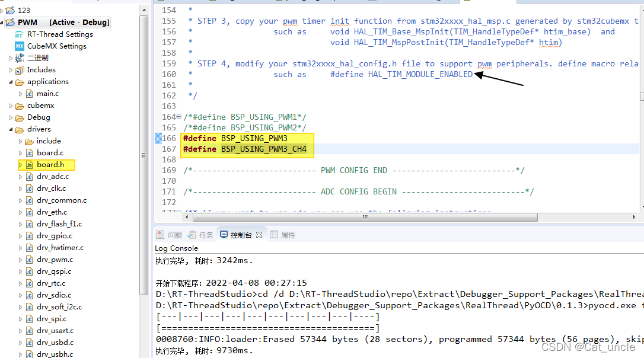Viewport: 644px width, 358px height.
Task: Collapse the drivers folder
Action: tap(11, 129)
